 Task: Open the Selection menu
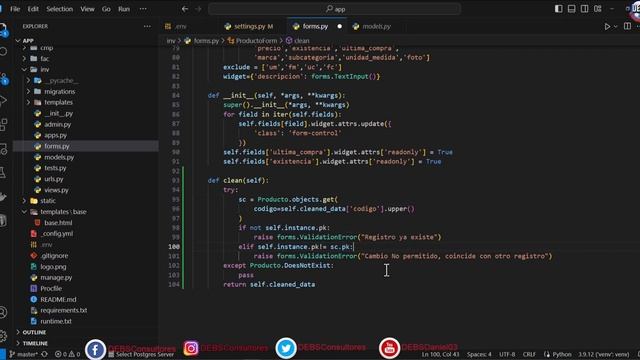pyautogui.click(x=60, y=9)
